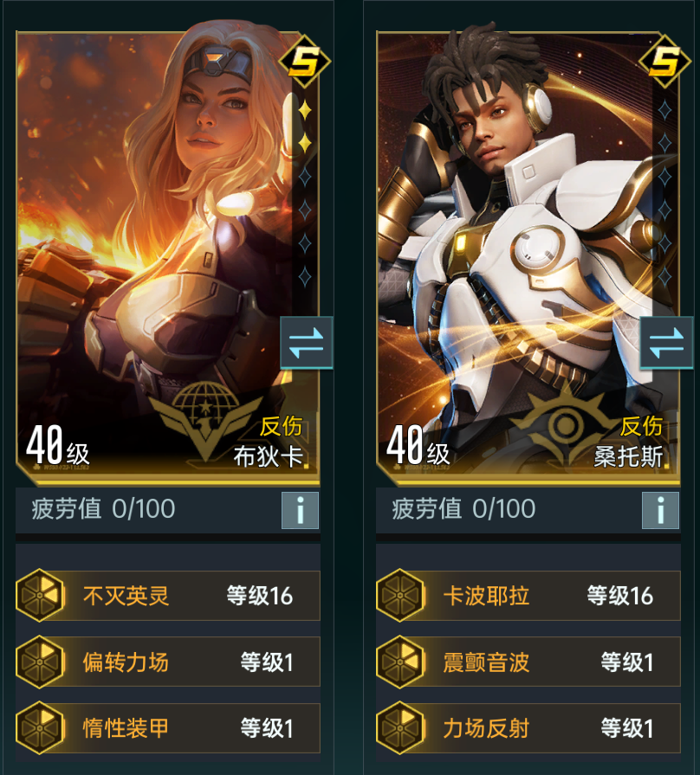Image resolution: width=700 pixels, height=775 pixels.
Task: Click the hexagon icon beside 惰性装甲
Action: pos(41,728)
